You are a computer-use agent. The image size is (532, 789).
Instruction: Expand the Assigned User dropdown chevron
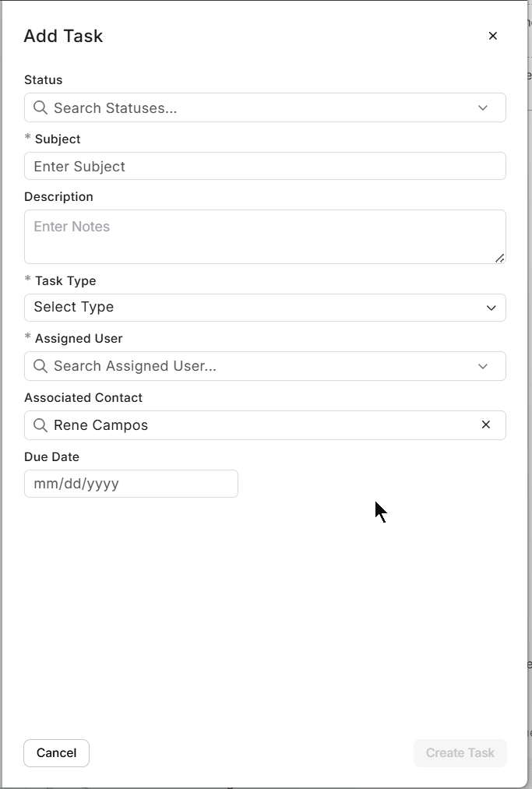482,366
